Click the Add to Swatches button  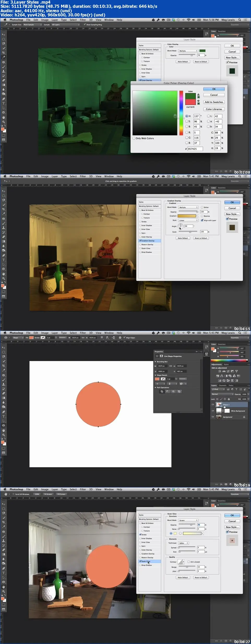click(x=214, y=102)
